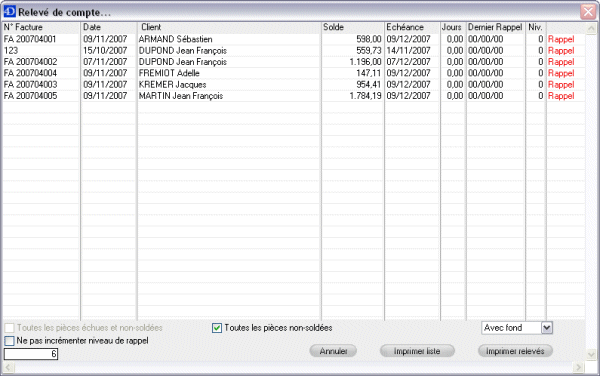Image resolution: width=600 pixels, height=376 pixels.
Task: Select invoice FA 200704001
Action: (30, 39)
